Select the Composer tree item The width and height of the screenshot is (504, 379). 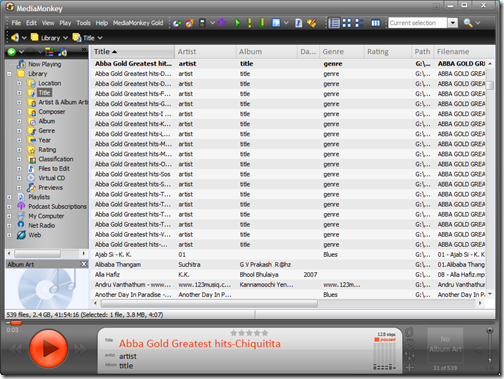52,112
